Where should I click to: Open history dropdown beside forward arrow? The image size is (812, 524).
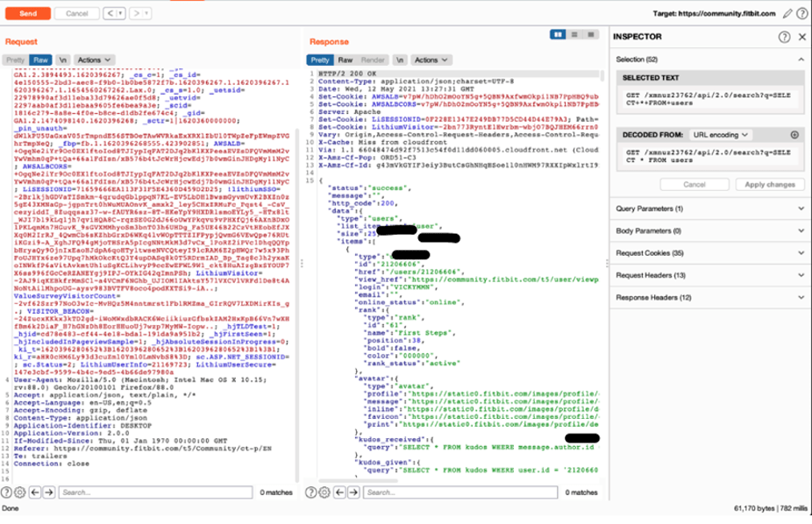coord(147,13)
